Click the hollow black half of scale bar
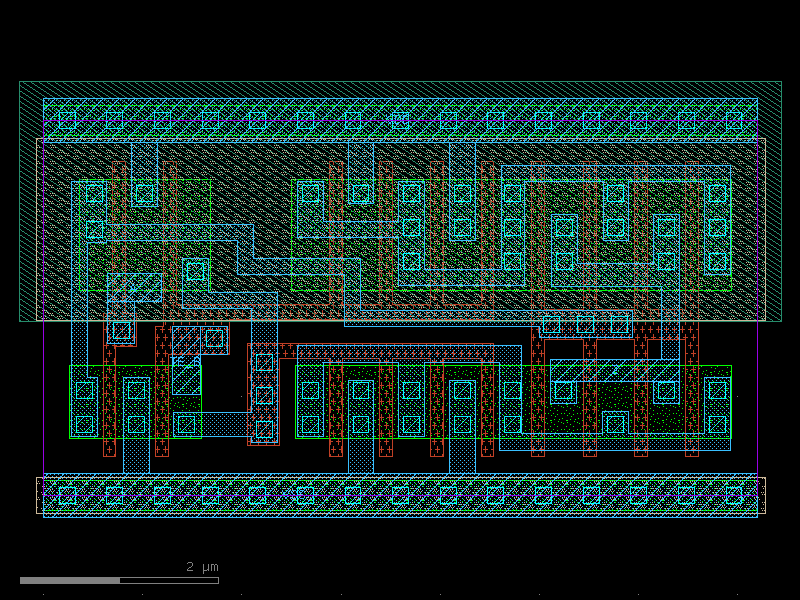This screenshot has height=600, width=800. click(169, 581)
